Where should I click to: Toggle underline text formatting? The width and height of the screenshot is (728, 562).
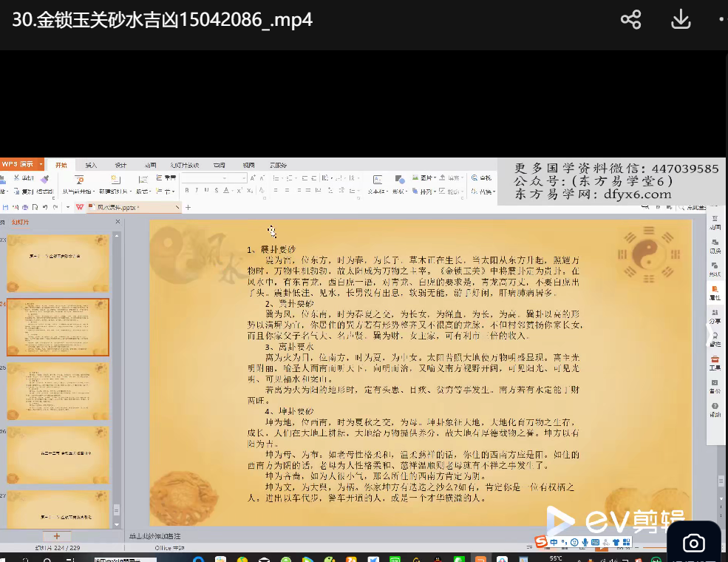coord(206,191)
